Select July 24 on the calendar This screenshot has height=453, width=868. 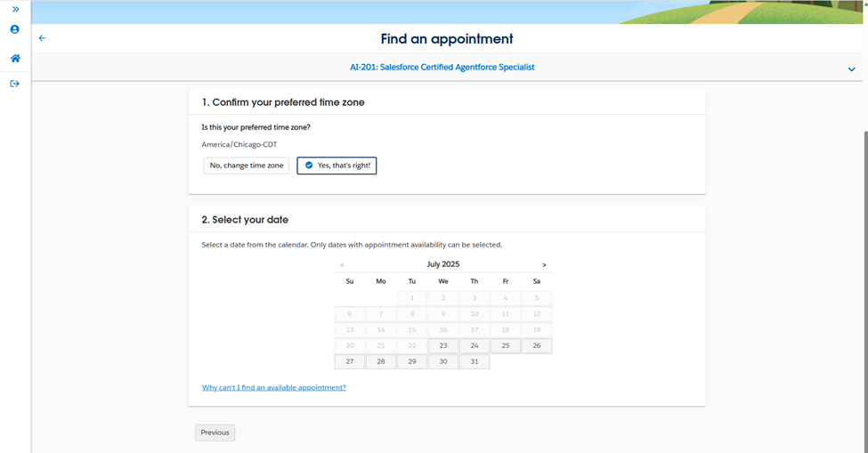point(475,345)
